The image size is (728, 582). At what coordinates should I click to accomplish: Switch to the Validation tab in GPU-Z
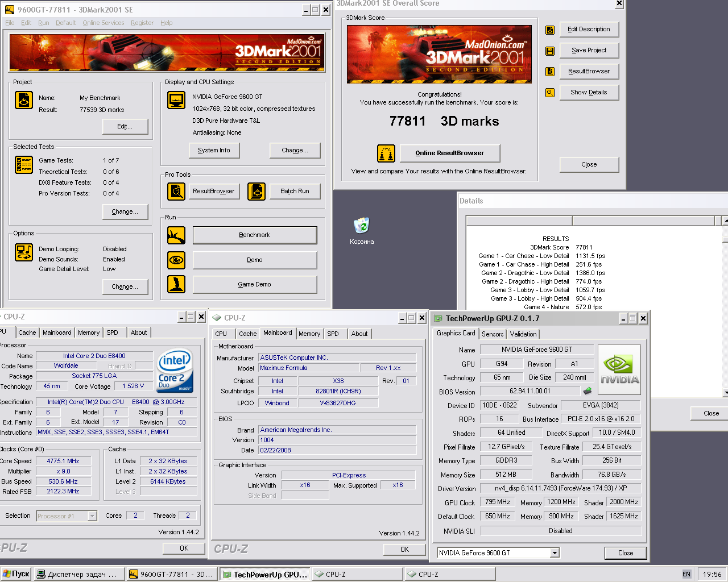click(523, 334)
